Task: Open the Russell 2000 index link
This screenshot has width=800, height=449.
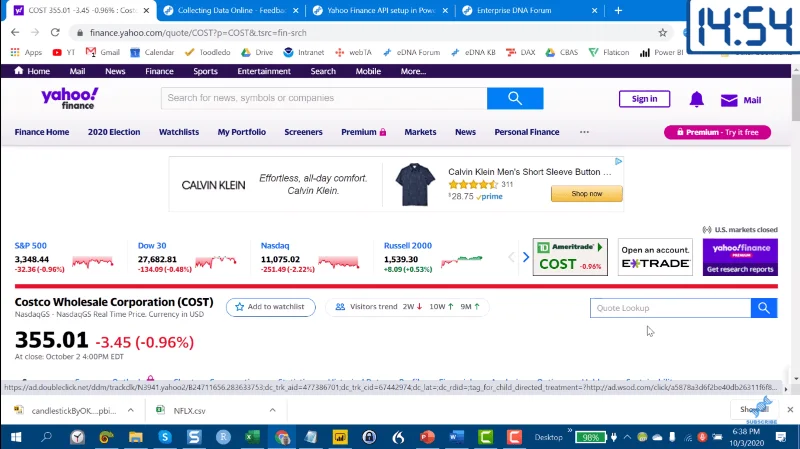Action: 408,245
